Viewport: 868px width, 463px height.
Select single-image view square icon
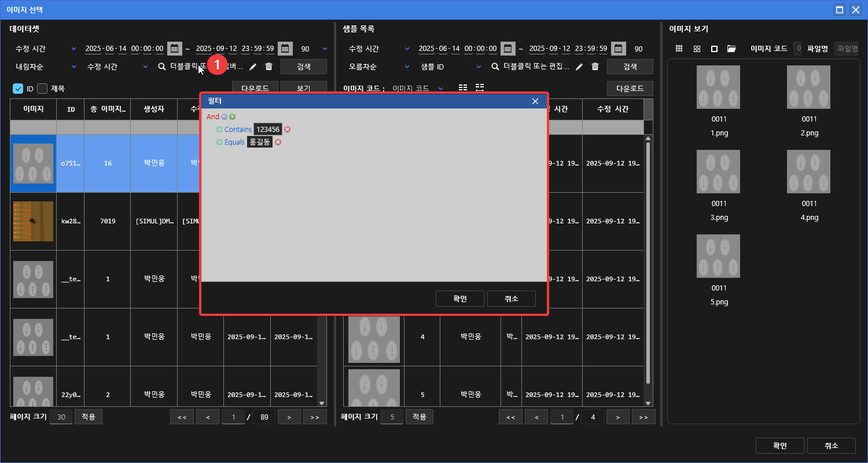(714, 49)
